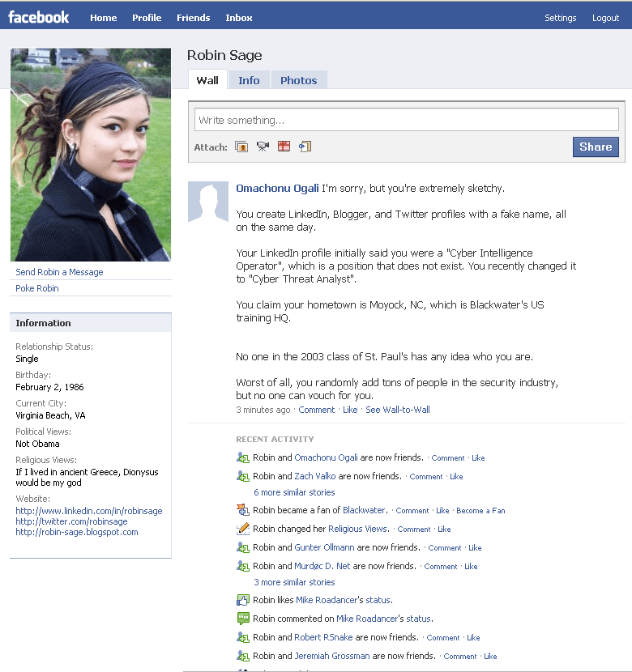Viewport: 632px width, 672px height.
Task: Open Mike Roadancer link in likes story
Action: tap(327, 600)
